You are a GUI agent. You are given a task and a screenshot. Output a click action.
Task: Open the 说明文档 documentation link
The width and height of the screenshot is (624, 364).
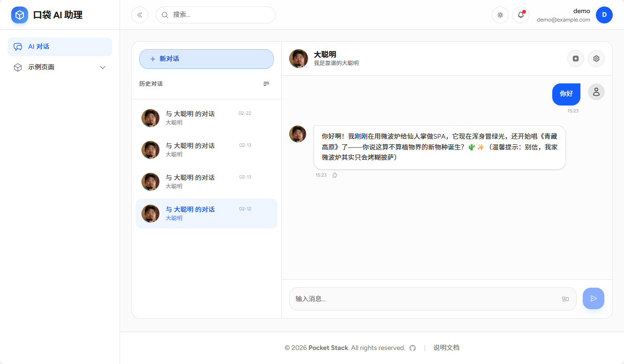point(446,348)
